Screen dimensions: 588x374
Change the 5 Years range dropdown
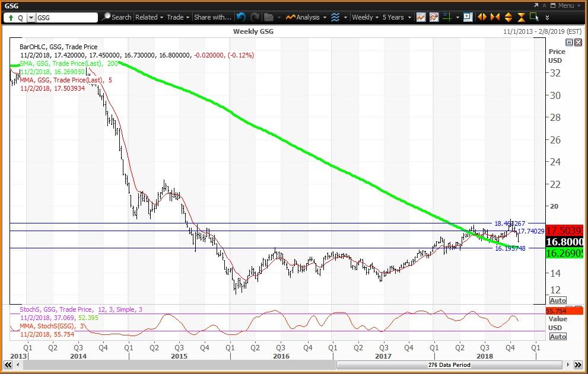(x=396, y=17)
